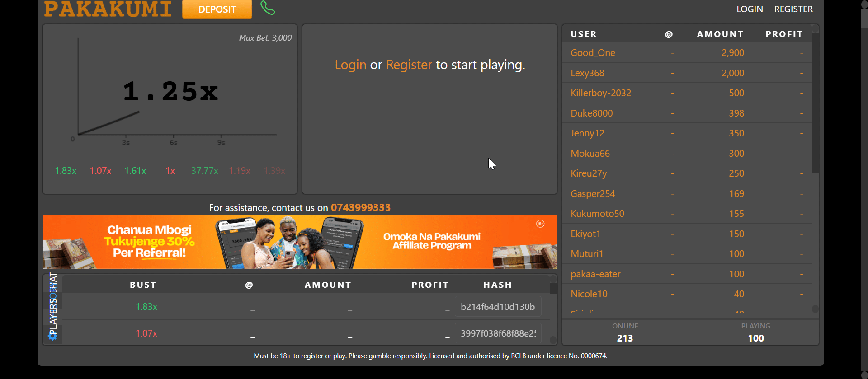Click the PAKAKUMI logo
Viewport: 868px width, 379px height.
(108, 9)
